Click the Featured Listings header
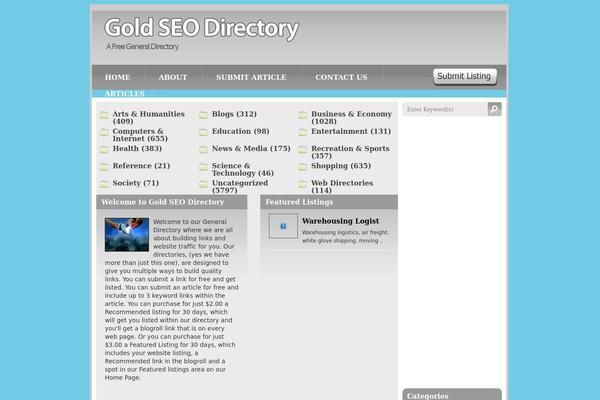The width and height of the screenshot is (600, 400). coord(329,202)
